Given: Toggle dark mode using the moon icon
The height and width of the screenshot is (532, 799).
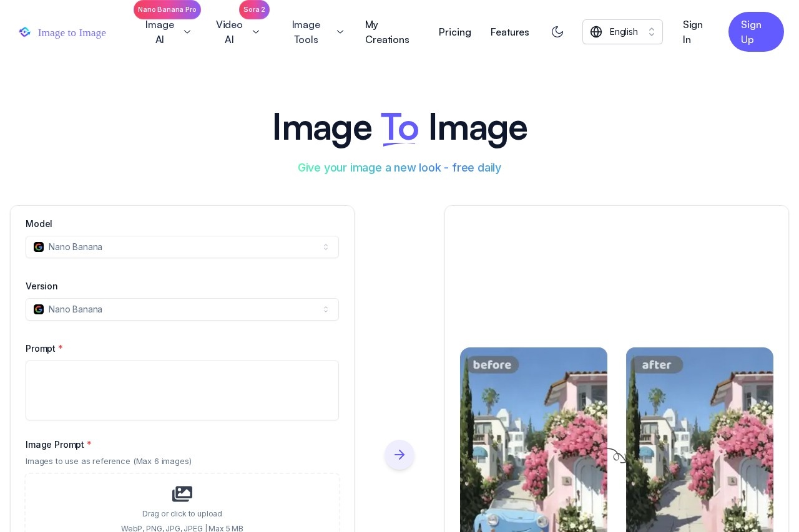Looking at the screenshot, I should point(557,32).
